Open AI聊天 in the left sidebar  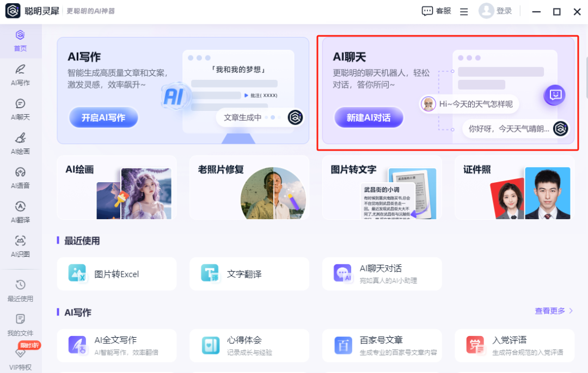pos(20,109)
